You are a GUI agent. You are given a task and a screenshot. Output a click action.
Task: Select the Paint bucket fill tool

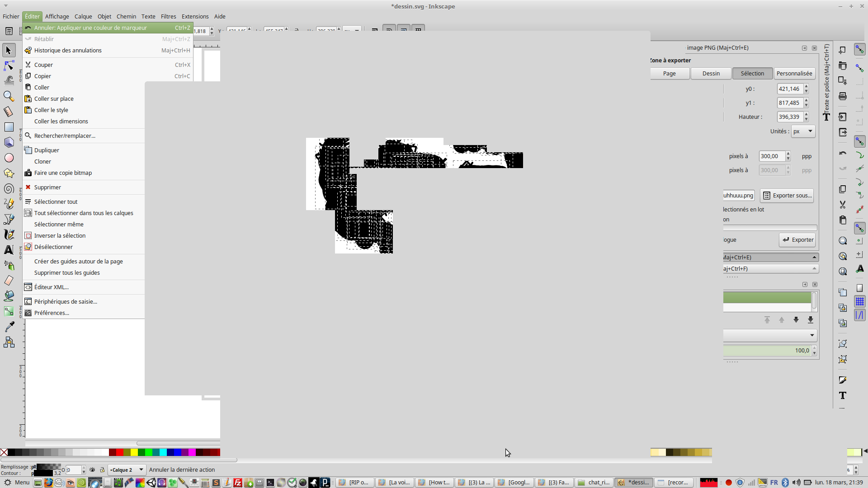coord(9,296)
